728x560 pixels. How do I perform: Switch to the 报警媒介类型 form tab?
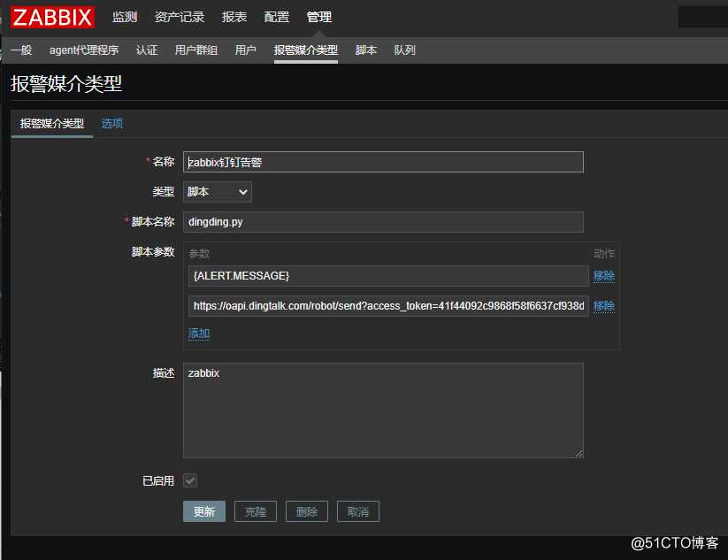tap(52, 124)
